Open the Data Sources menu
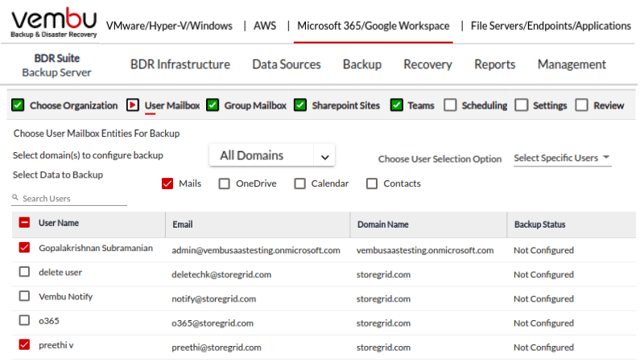 coord(287,64)
